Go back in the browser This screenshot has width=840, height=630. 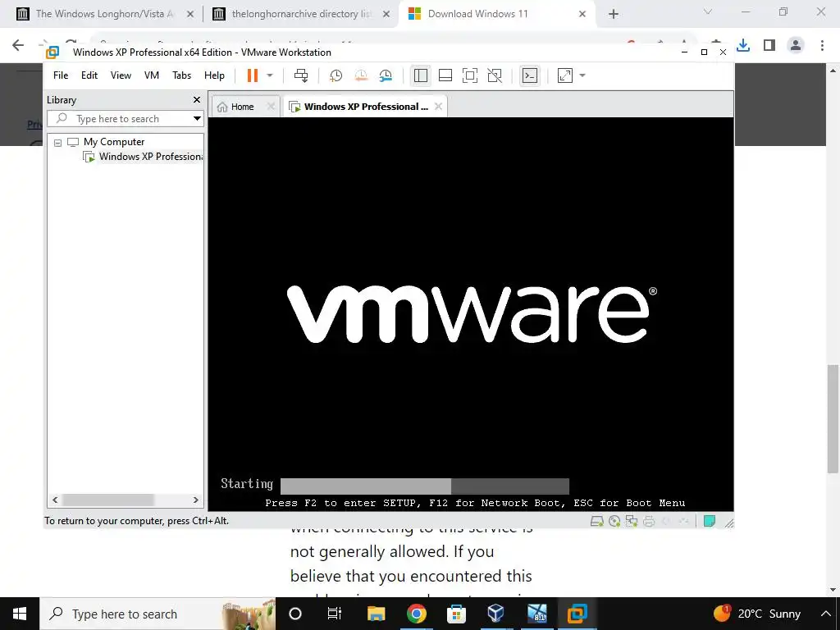pyautogui.click(x=18, y=45)
